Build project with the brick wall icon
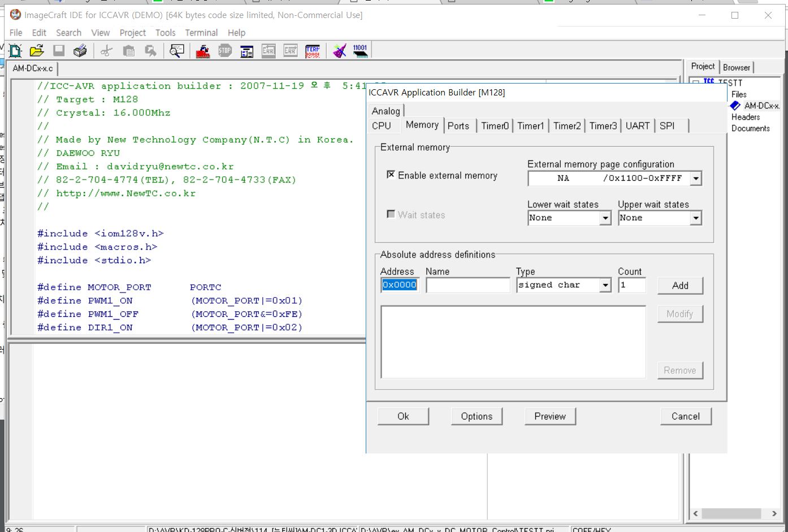The image size is (788, 532). pyautogui.click(x=203, y=51)
